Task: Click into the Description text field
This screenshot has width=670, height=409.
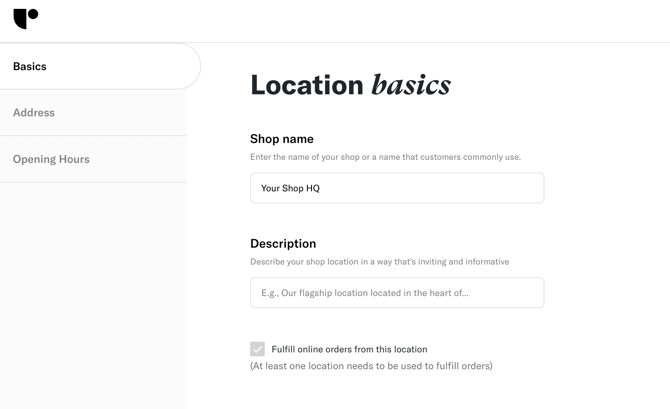Action: pyautogui.click(x=397, y=293)
